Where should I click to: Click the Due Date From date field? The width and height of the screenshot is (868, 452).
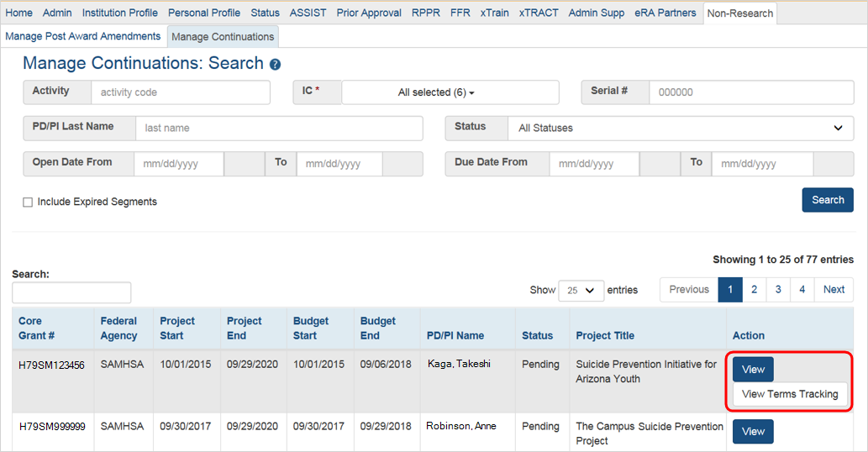(594, 165)
